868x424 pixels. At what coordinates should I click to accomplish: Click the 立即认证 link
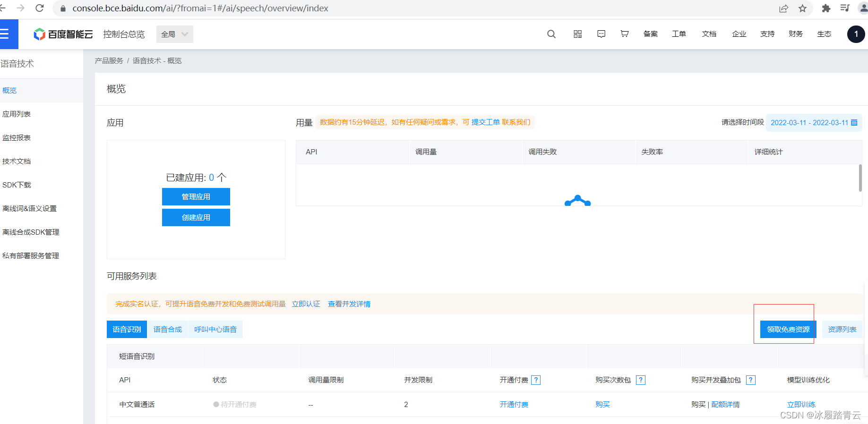click(x=306, y=304)
